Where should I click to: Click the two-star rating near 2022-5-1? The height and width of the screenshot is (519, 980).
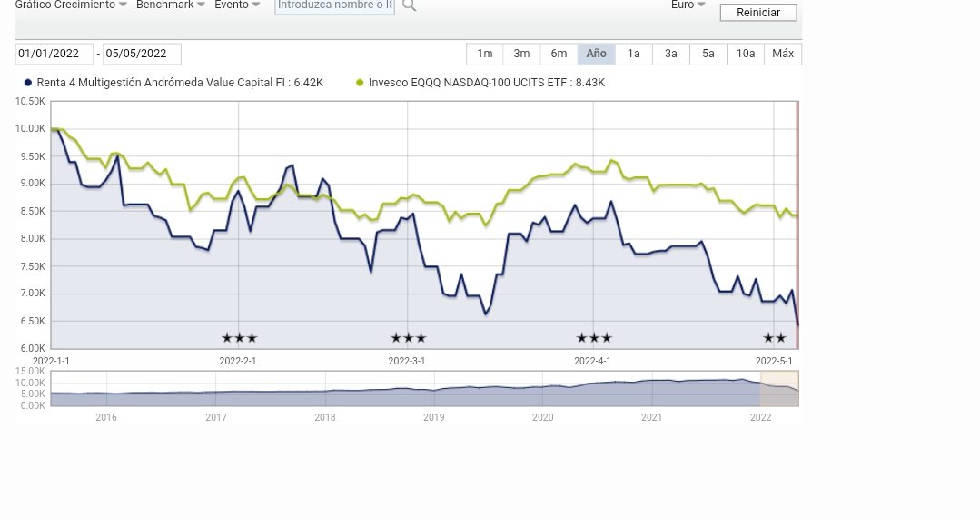pos(775,338)
